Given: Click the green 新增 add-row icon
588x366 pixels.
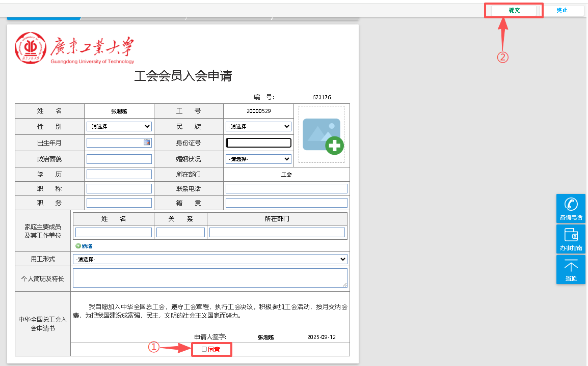Looking at the screenshot, I should (78, 246).
